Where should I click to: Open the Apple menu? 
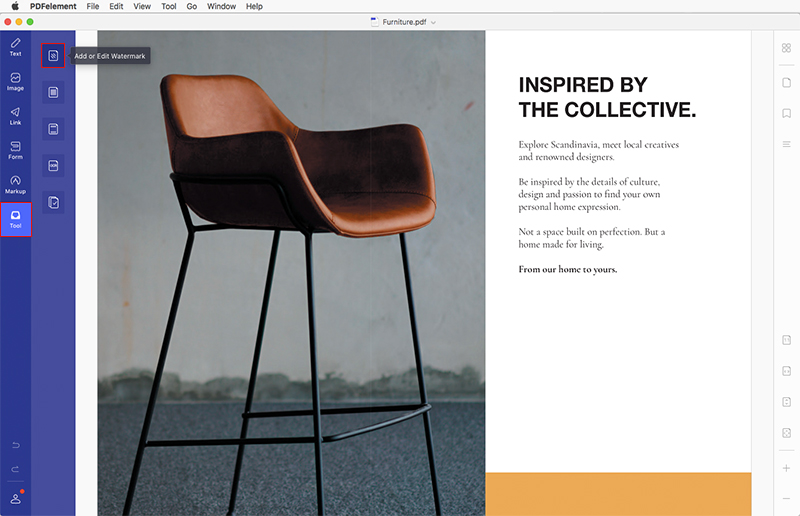tap(15, 6)
